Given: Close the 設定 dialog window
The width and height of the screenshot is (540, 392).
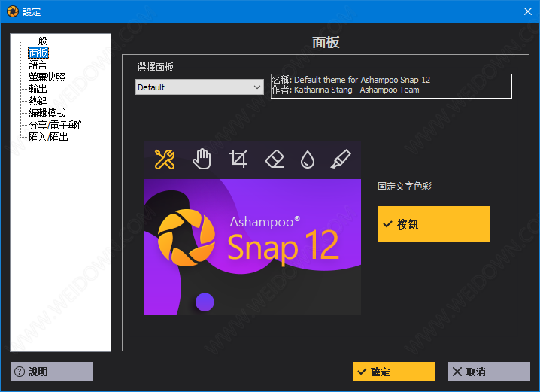Looking at the screenshot, I should click(528, 11).
